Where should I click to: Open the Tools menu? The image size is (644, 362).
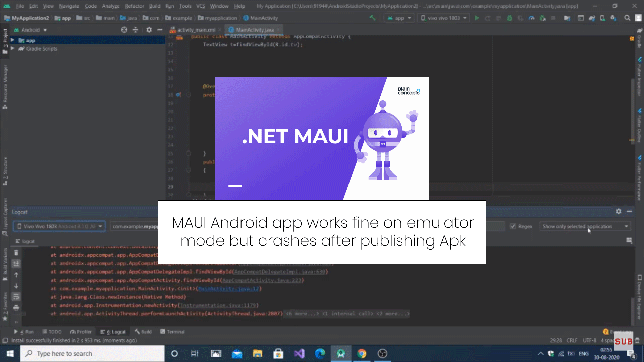[x=185, y=6]
